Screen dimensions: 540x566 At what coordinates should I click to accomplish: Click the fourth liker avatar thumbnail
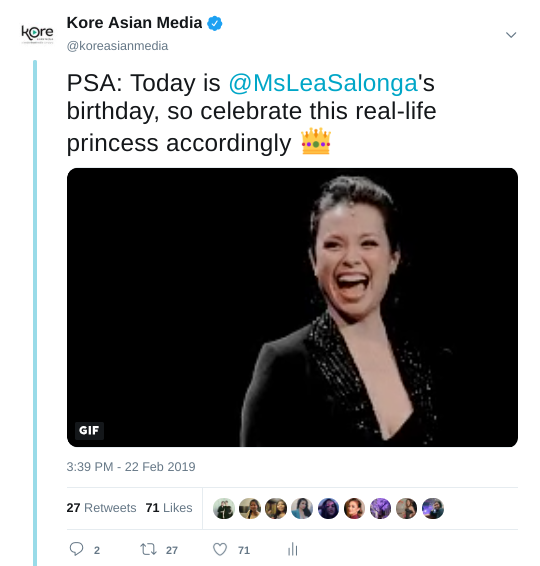pyautogui.click(x=302, y=509)
